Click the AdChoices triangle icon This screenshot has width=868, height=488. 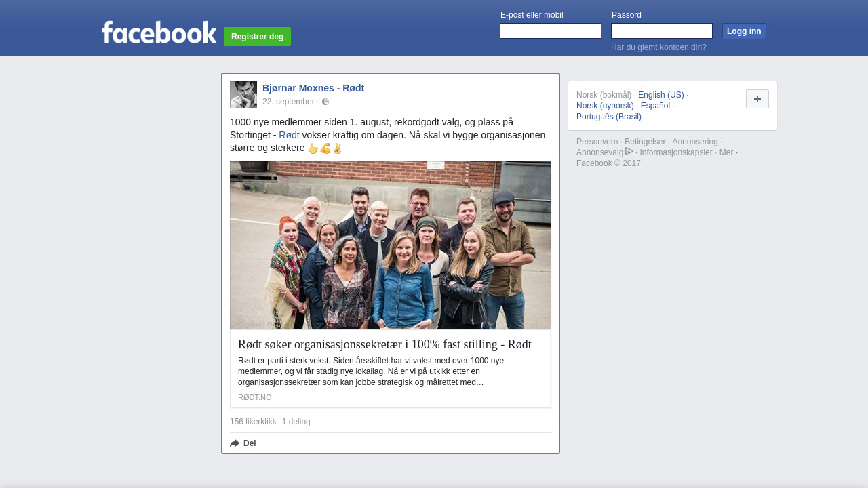(629, 151)
